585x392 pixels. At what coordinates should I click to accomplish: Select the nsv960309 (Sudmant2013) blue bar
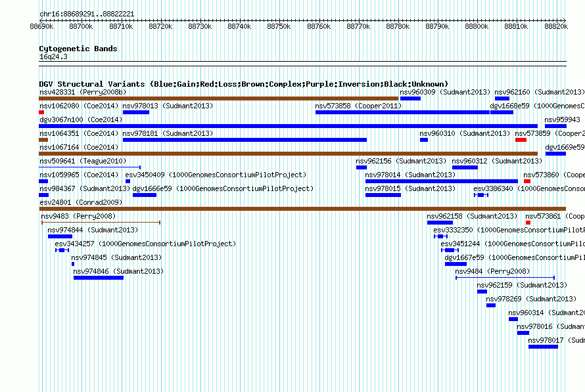pos(410,98)
